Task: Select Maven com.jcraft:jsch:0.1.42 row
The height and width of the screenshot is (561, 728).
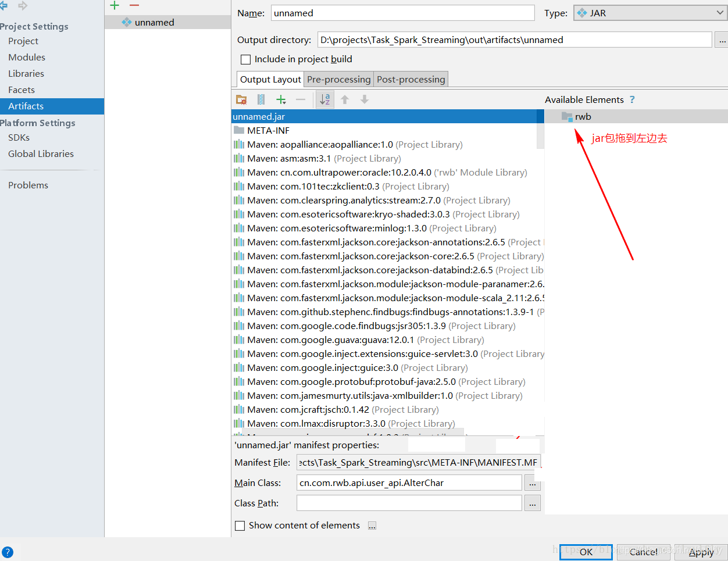Action: coord(387,409)
